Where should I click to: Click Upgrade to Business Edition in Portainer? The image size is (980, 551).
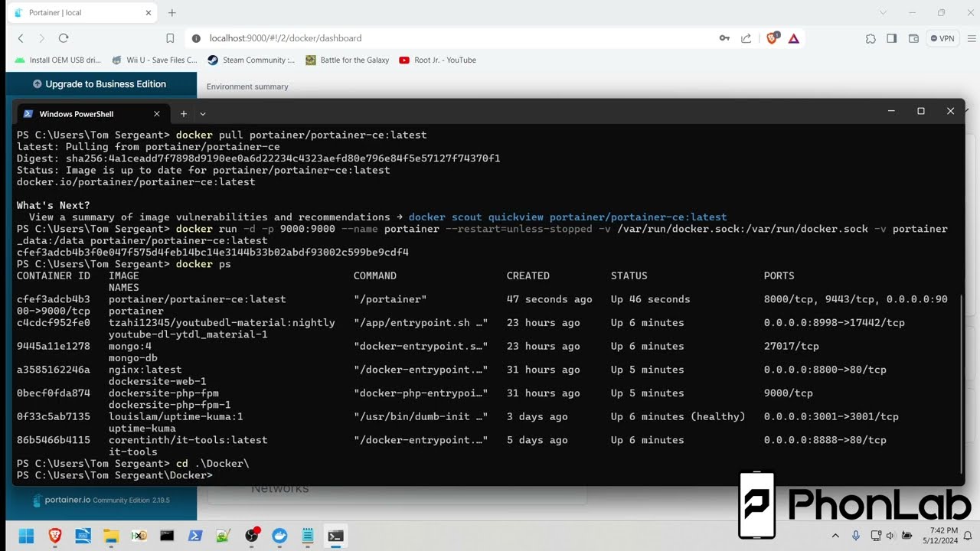tap(100, 84)
